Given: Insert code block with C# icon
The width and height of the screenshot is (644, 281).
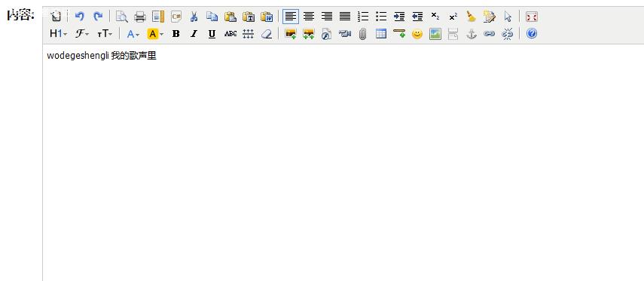Looking at the screenshot, I should coord(176,17).
